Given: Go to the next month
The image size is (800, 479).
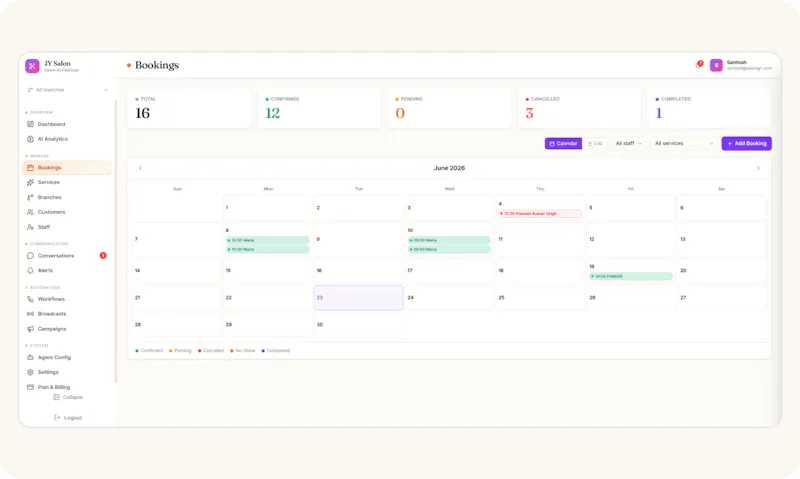Looking at the screenshot, I should (x=758, y=168).
